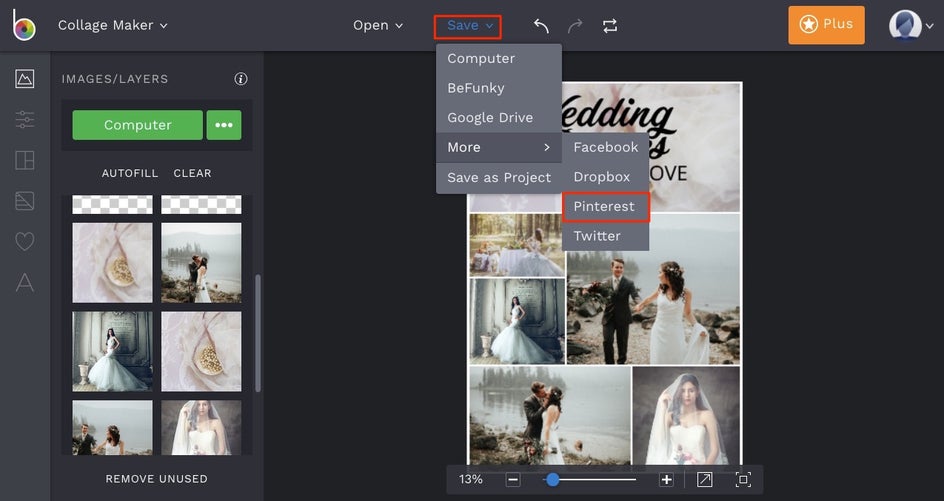944x501 pixels.
Task: Expand the user profile avatar dropdown
Action: pyautogui.click(x=911, y=25)
